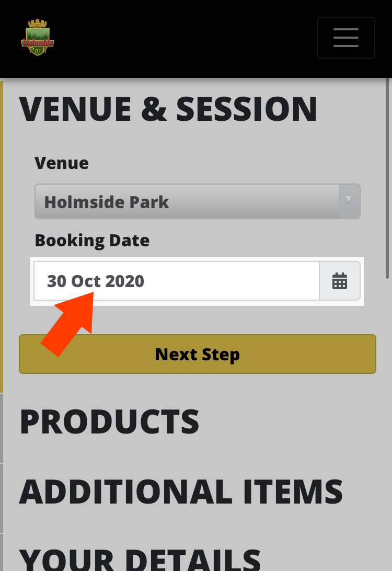
Task: Click the Venue field label
Action: [62, 163]
